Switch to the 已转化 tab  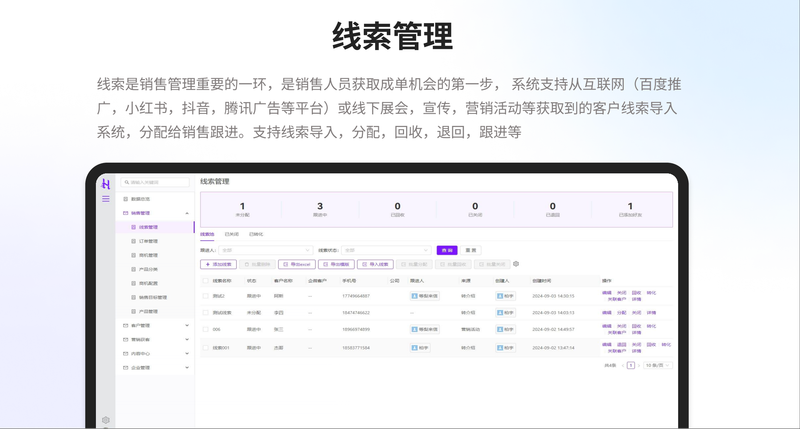256,234
